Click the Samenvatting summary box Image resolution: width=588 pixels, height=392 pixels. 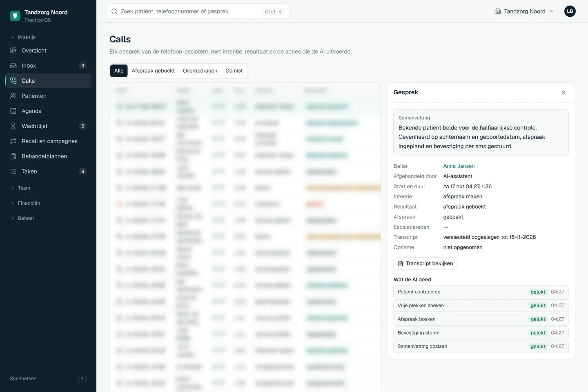pyautogui.click(x=481, y=133)
